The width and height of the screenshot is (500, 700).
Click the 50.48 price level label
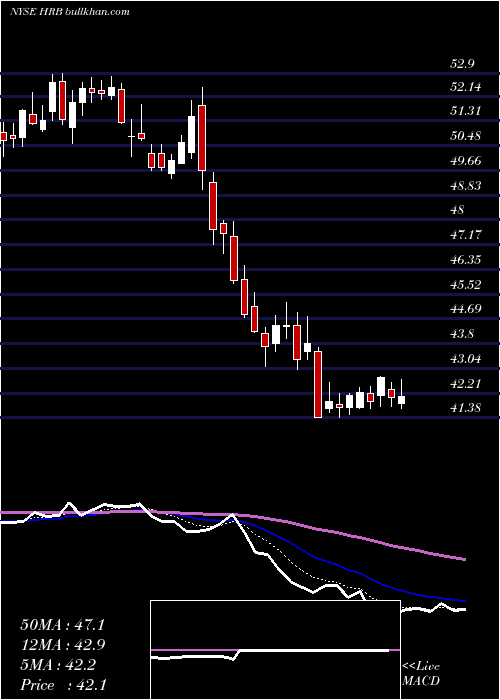coord(466,135)
